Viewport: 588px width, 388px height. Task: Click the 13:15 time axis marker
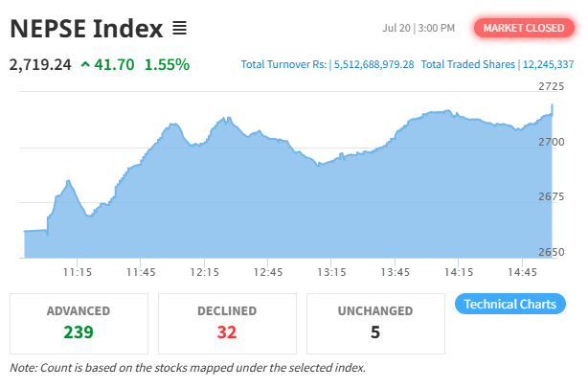331,272
